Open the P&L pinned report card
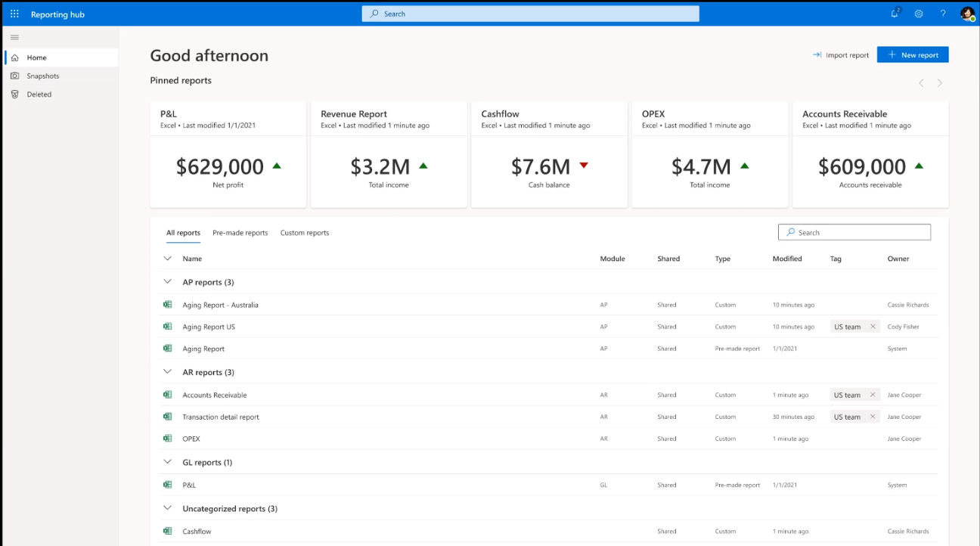Viewport: 980px width, 546px height. tap(228, 154)
